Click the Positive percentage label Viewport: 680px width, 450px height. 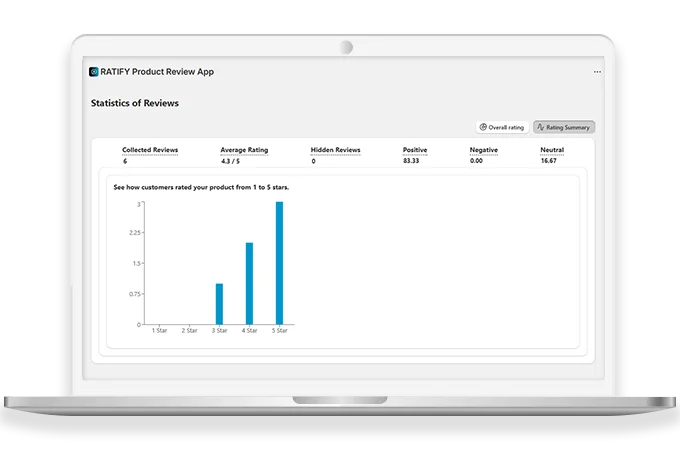pos(415,150)
